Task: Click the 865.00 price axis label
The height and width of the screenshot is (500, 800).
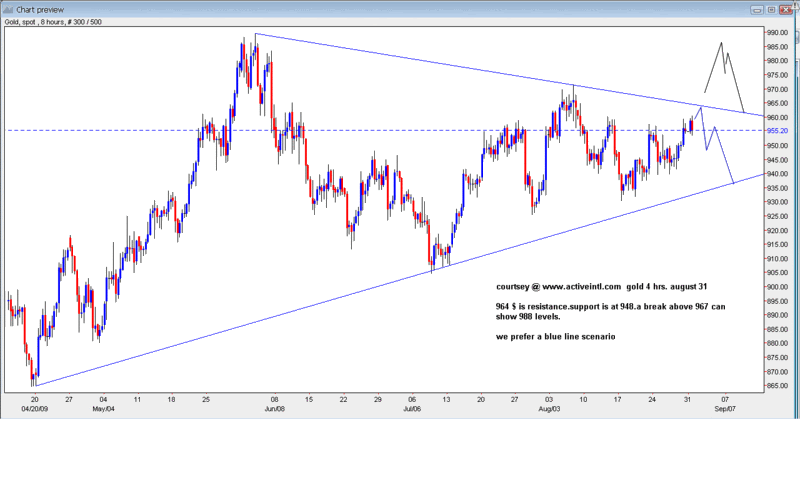Action: [779, 386]
